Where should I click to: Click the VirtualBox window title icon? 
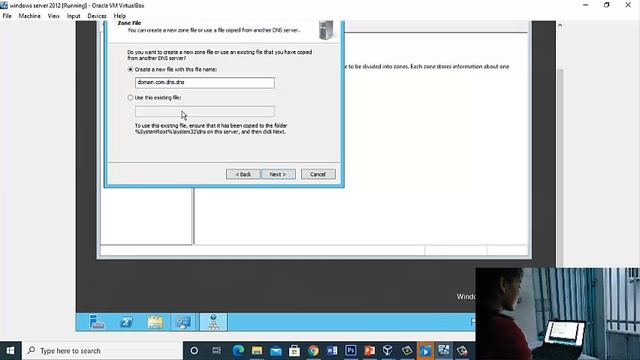coord(4,5)
